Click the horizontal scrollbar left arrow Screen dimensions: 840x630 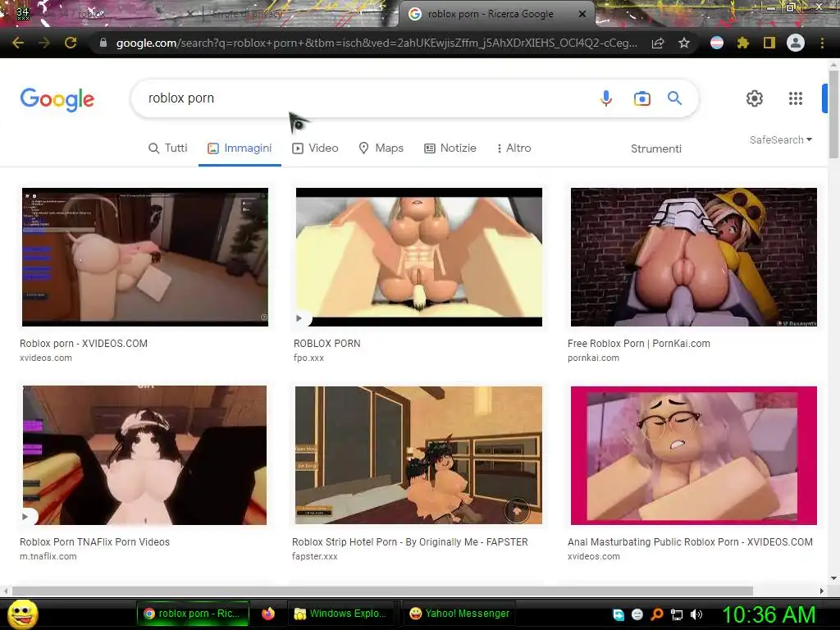6,591
